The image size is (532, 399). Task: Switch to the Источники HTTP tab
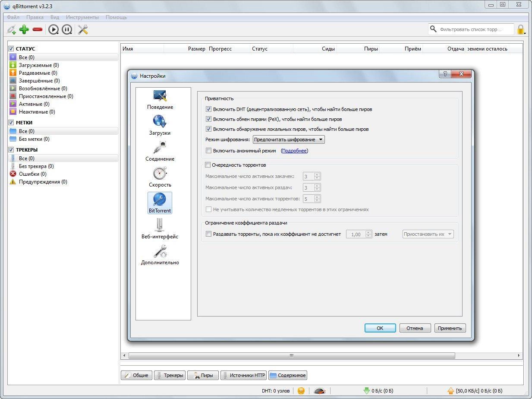coord(244,375)
